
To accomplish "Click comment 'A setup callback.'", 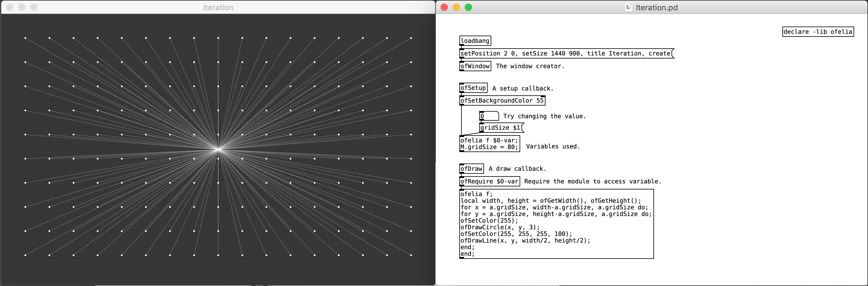I will click(x=523, y=88).
